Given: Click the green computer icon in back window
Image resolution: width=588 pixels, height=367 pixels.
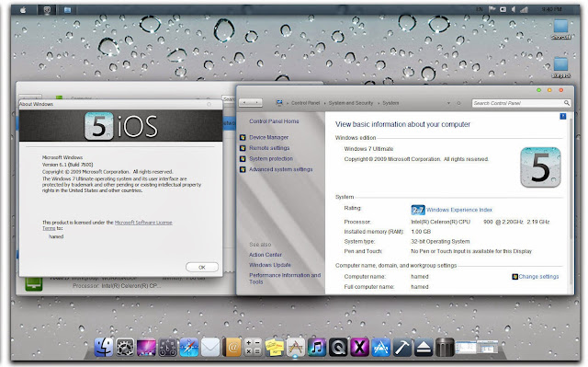Looking at the screenshot, I should (x=34, y=283).
